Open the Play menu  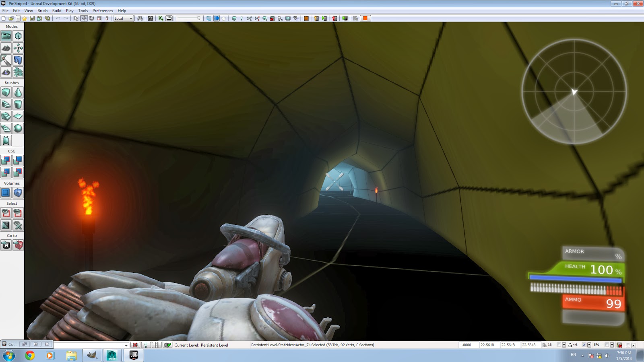(70, 11)
